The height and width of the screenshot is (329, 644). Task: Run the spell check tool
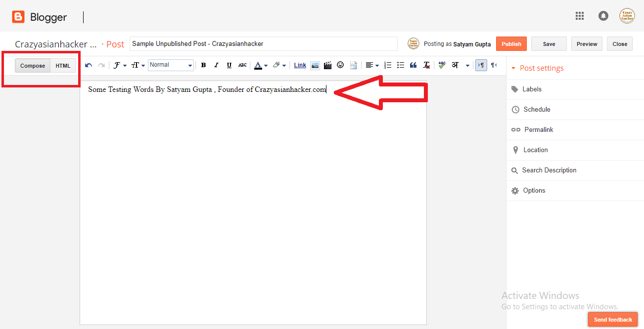pos(441,65)
